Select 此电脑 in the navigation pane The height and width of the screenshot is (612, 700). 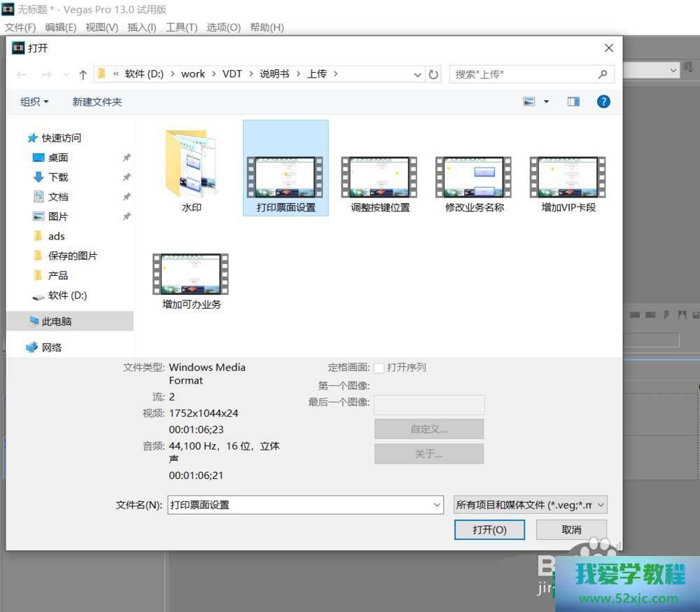(57, 321)
